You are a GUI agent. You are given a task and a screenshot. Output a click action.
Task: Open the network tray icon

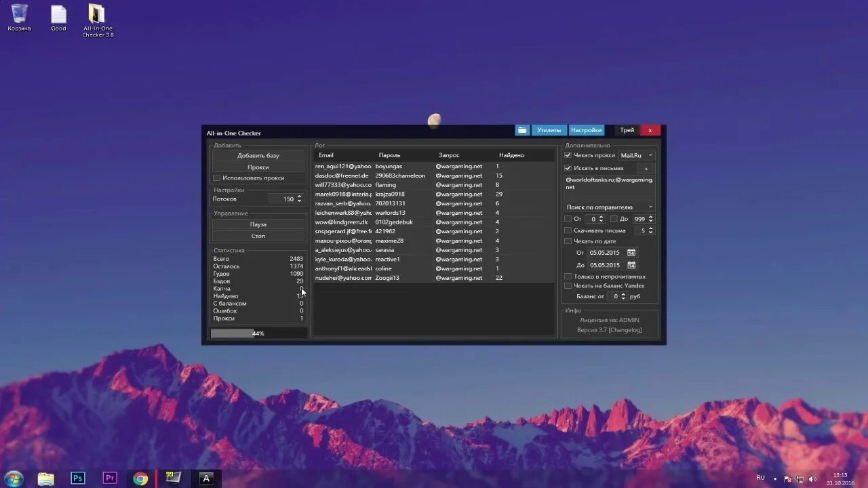point(802,479)
